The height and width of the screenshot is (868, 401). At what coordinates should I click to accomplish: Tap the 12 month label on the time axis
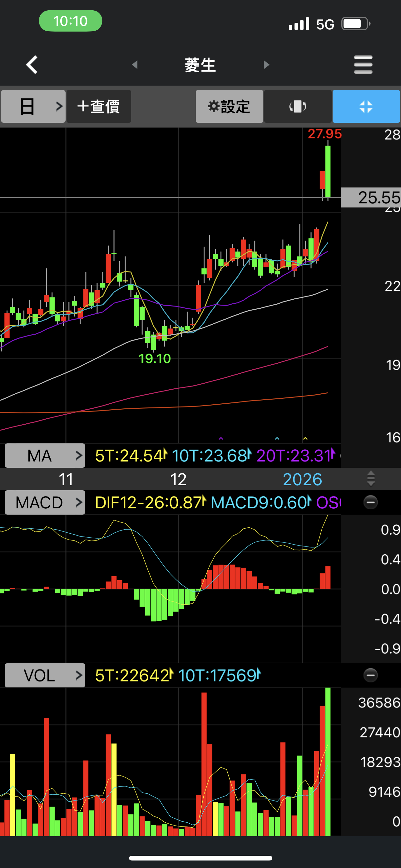click(178, 479)
